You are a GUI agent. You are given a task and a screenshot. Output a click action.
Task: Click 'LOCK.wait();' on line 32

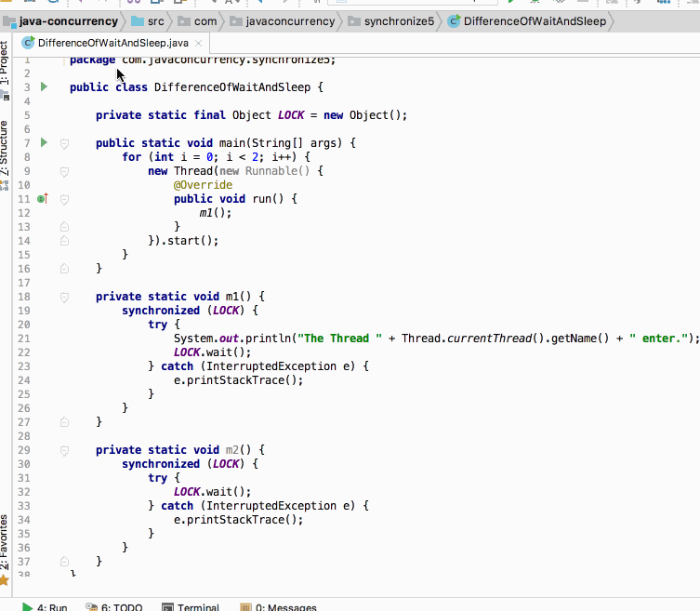click(x=213, y=492)
